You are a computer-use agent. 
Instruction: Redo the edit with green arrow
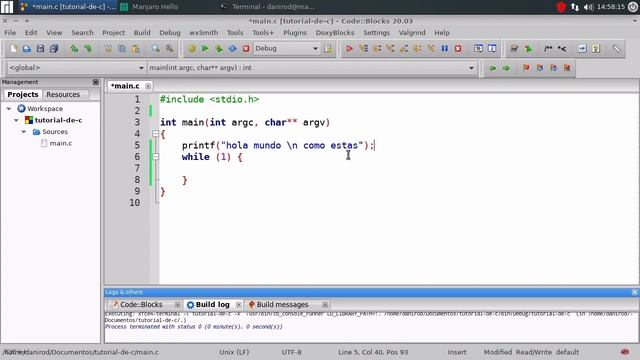click(x=88, y=49)
